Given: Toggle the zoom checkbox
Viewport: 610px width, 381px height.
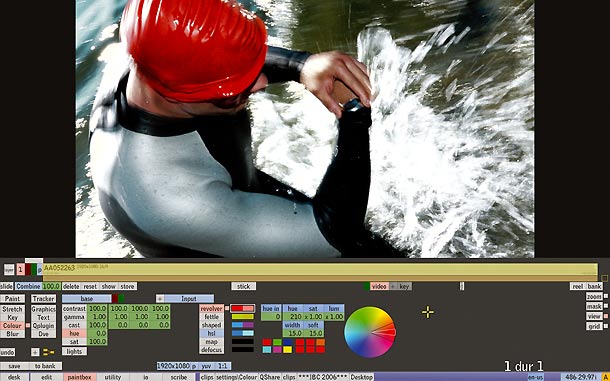Looking at the screenshot, I should click(x=606, y=296).
